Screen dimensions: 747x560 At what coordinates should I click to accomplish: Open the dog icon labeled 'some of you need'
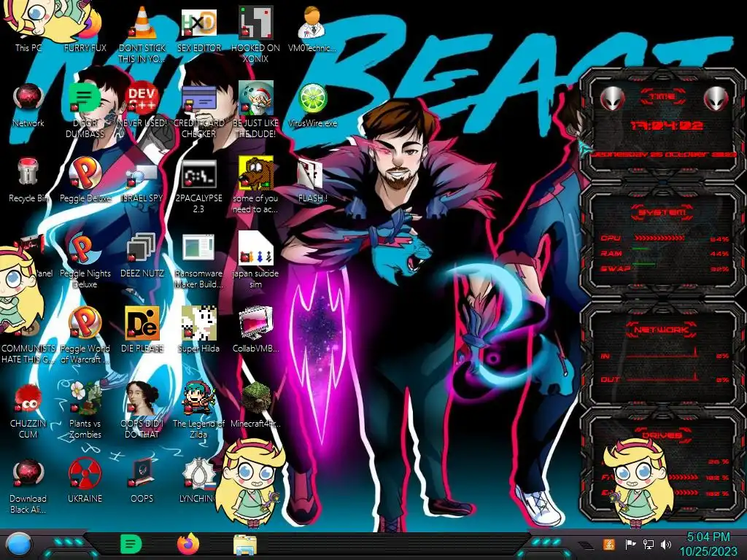point(256,174)
